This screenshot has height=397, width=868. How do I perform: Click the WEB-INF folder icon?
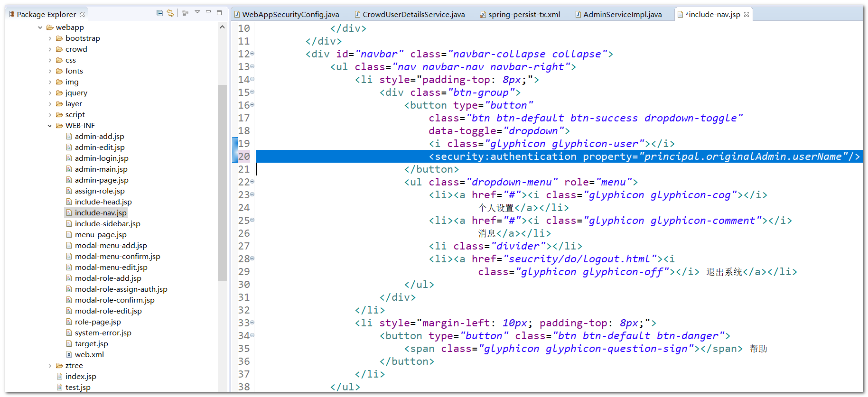coord(59,126)
